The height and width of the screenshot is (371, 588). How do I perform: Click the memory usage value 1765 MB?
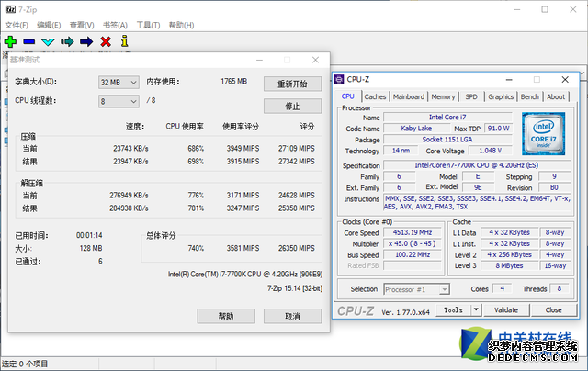[x=233, y=82]
